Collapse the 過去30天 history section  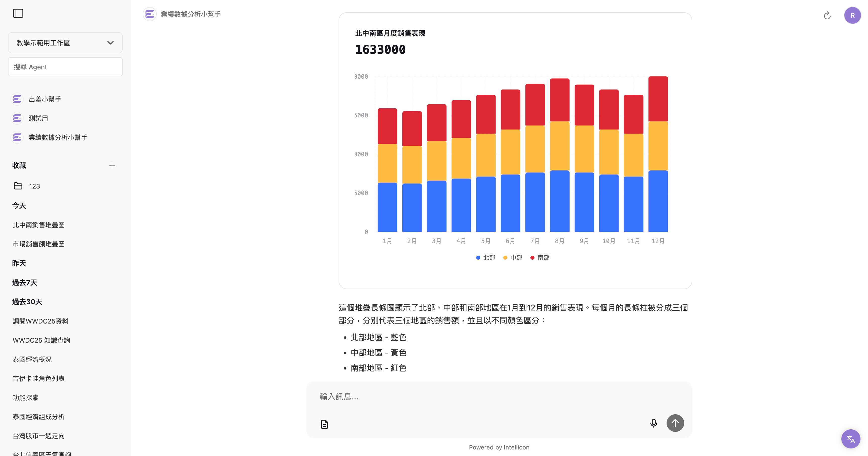pyautogui.click(x=27, y=302)
